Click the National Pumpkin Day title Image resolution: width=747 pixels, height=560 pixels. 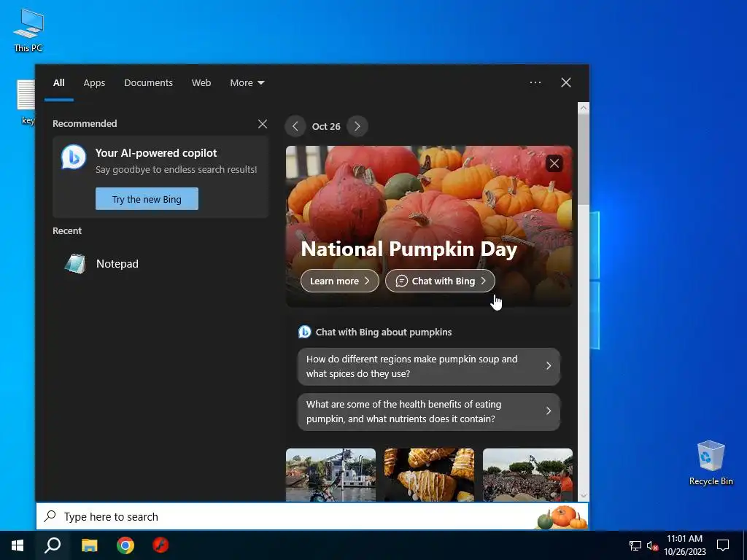[x=409, y=249]
